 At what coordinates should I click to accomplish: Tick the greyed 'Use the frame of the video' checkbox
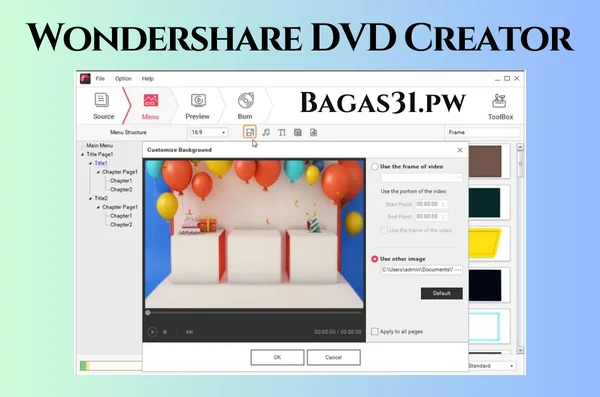click(x=384, y=230)
